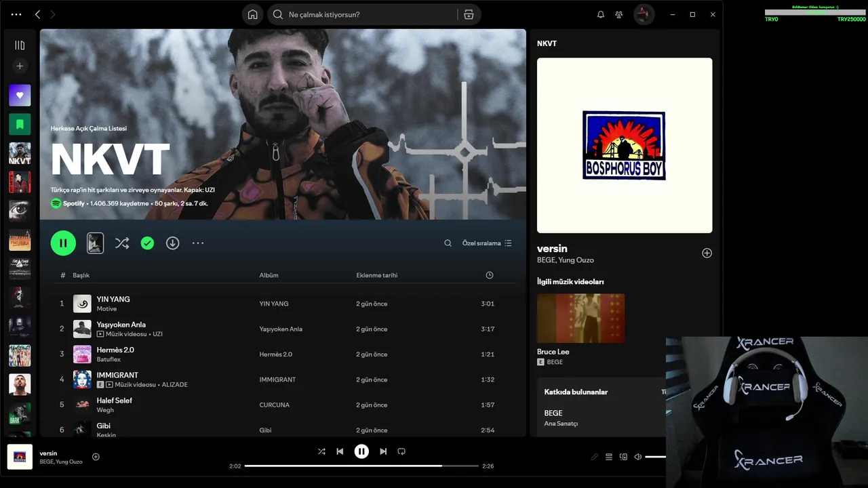Open the ALIZADE artist link

tap(175, 385)
